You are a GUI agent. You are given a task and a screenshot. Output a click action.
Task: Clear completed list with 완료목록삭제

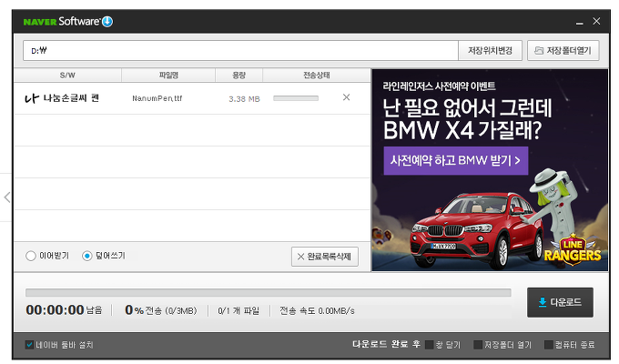click(324, 257)
